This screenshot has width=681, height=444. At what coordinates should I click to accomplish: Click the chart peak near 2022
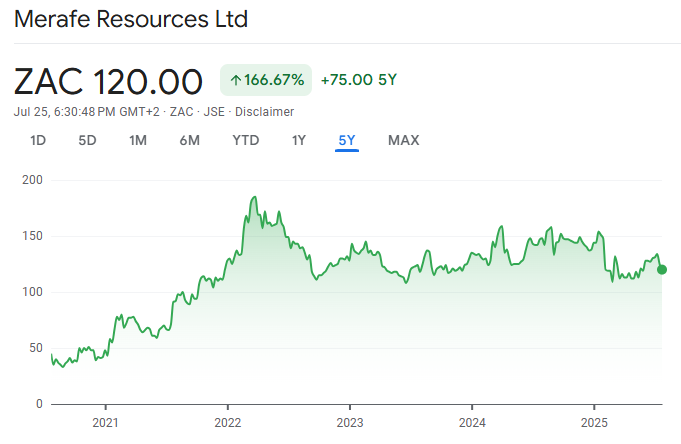coord(255,197)
